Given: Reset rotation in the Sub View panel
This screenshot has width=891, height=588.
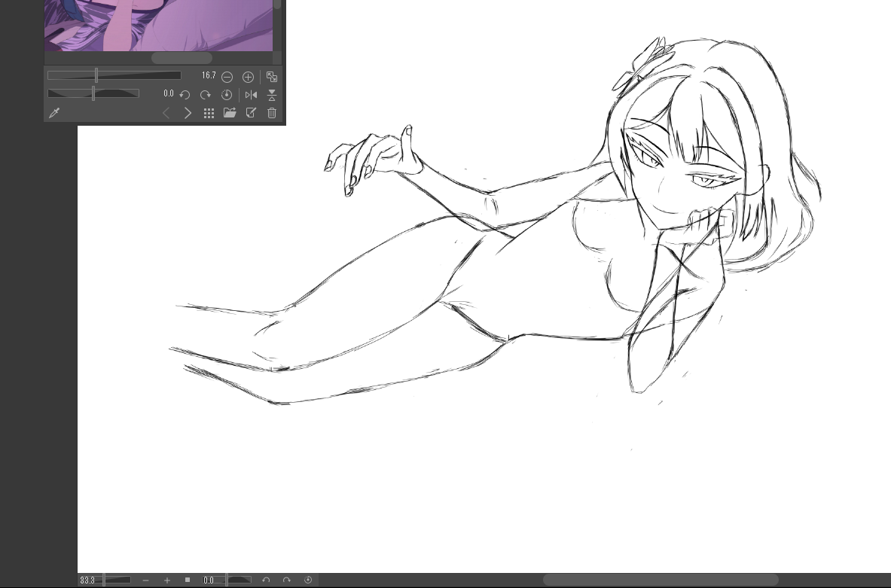Looking at the screenshot, I should (x=227, y=95).
